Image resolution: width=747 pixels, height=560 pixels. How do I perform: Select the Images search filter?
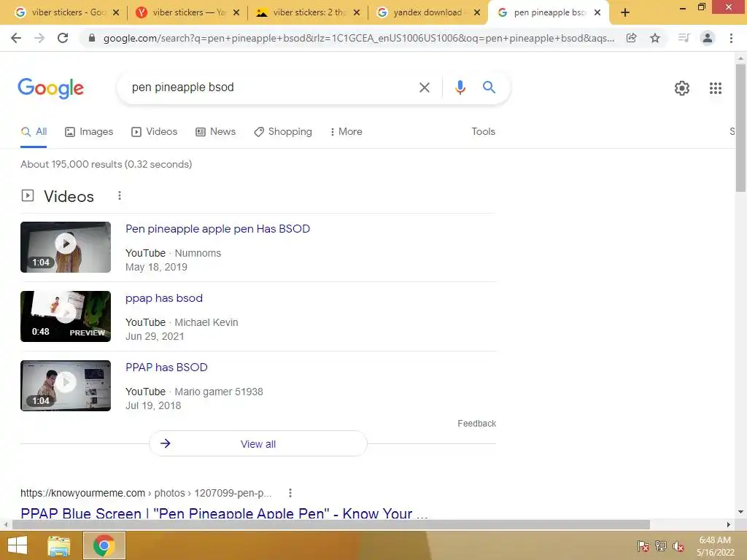click(x=89, y=132)
